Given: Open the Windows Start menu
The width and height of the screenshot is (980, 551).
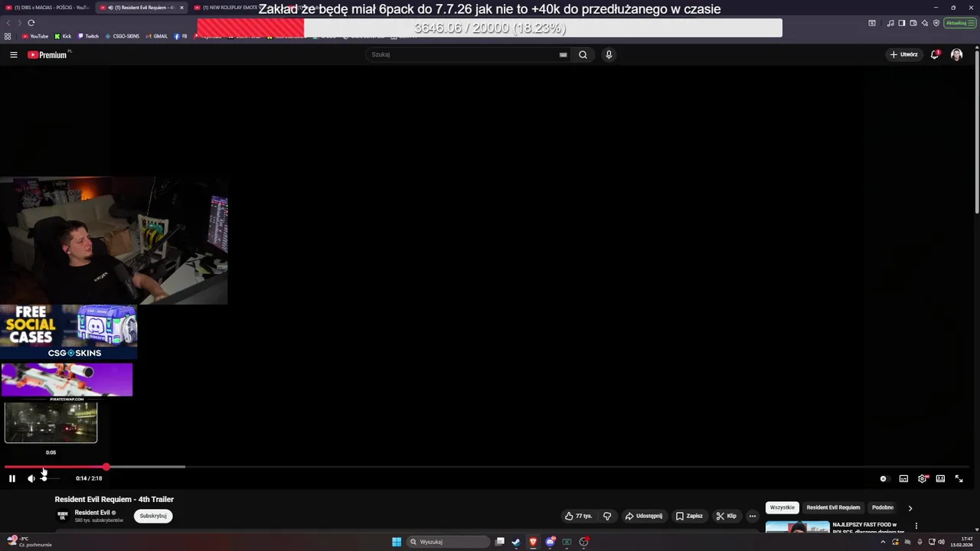Looking at the screenshot, I should click(397, 542).
